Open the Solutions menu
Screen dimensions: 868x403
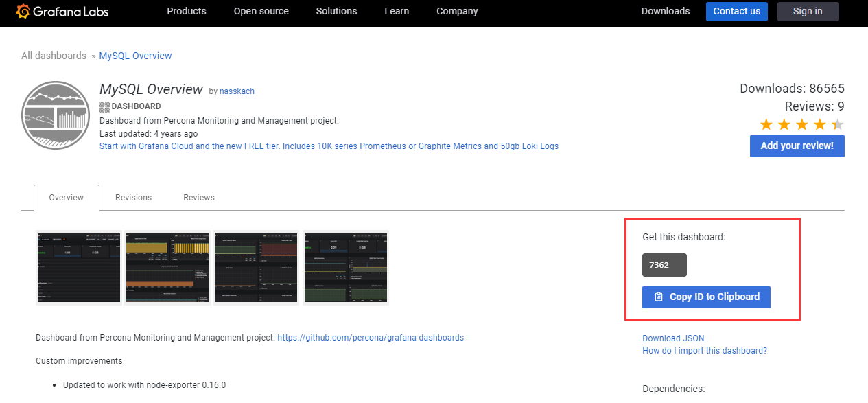click(x=336, y=11)
